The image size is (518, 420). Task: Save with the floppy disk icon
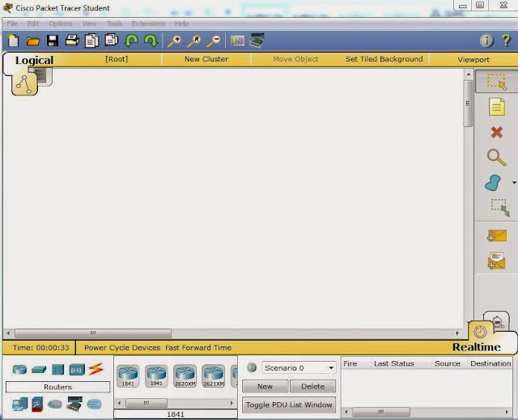click(53, 40)
